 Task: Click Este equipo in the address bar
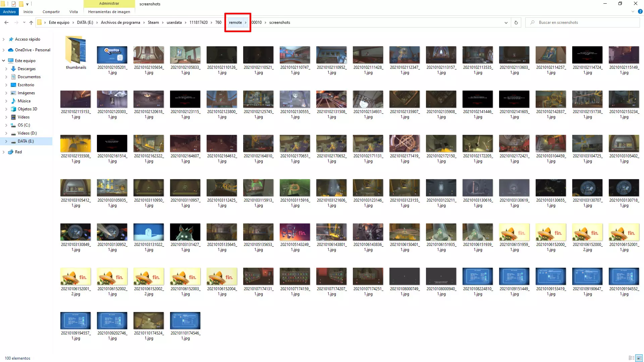[x=59, y=22]
